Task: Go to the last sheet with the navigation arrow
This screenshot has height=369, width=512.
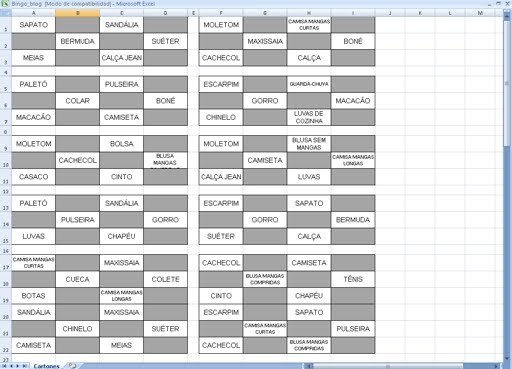Action: pyautogui.click(x=24, y=366)
